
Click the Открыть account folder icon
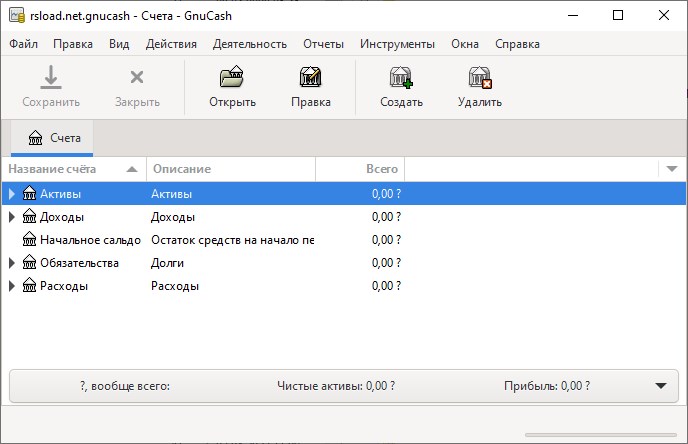point(232,77)
